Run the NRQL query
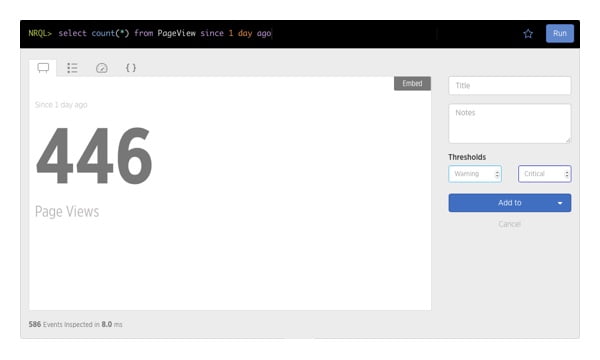 559,33
